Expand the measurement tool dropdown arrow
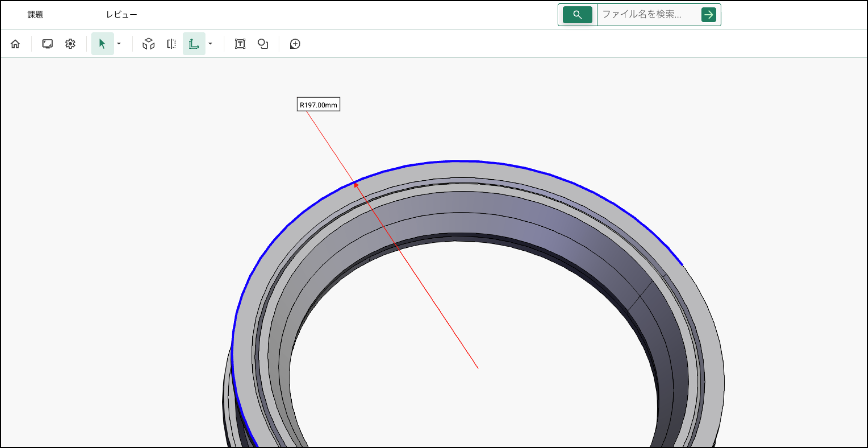The height and width of the screenshot is (448, 868). 210,44
